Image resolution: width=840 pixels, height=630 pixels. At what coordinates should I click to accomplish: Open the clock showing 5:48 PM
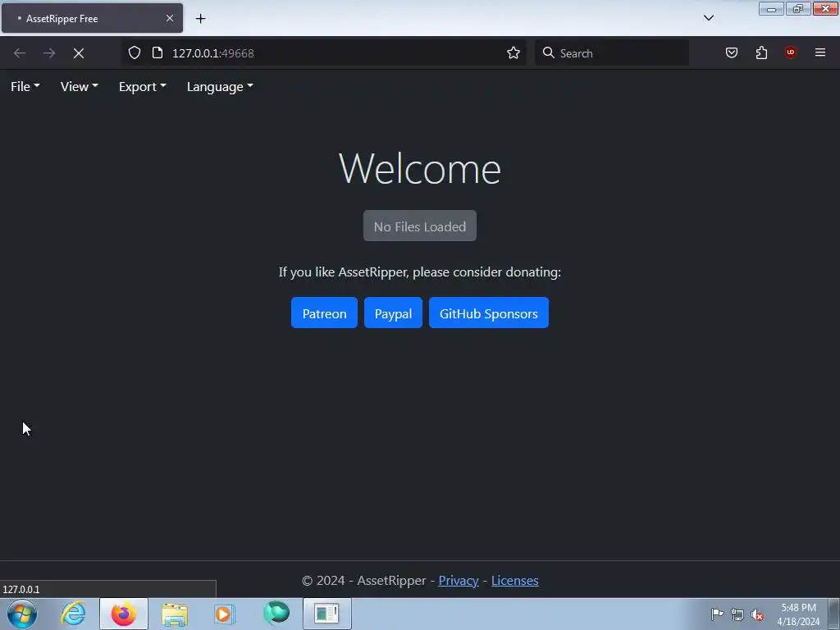[x=798, y=614]
